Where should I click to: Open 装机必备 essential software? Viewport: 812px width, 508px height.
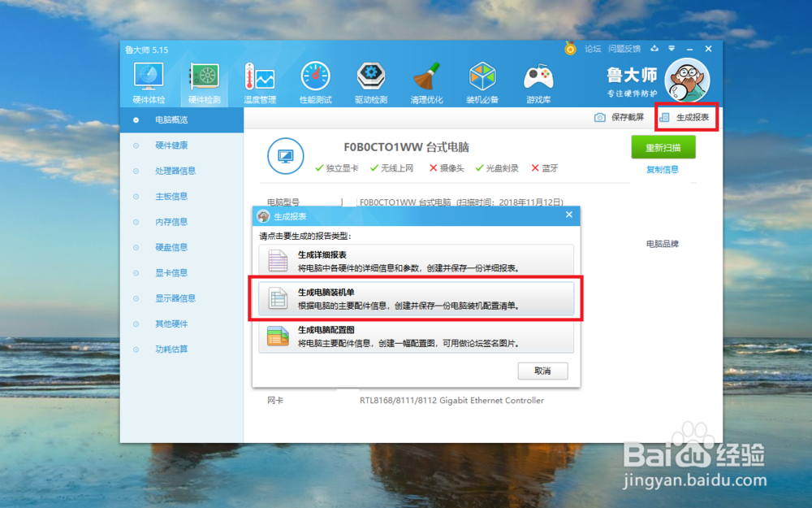point(482,83)
